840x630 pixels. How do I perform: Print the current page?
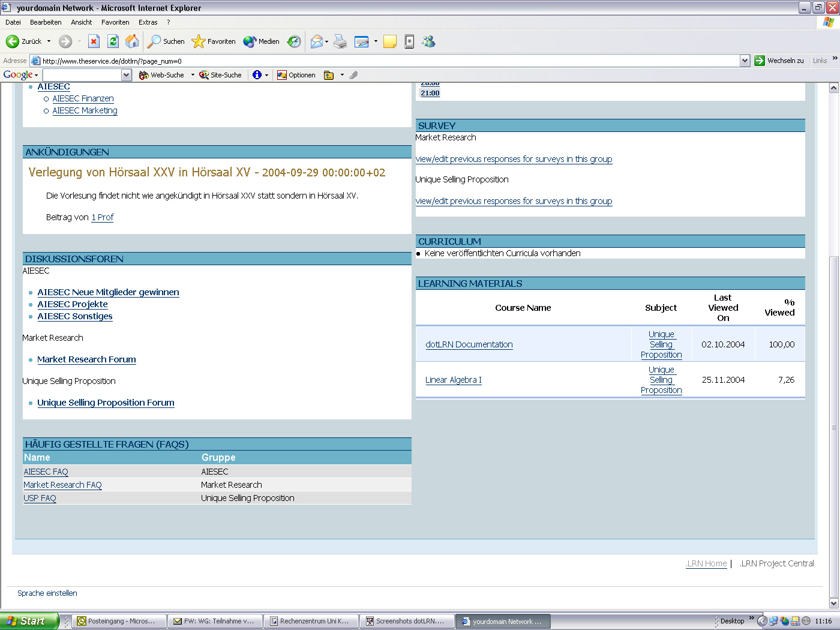click(340, 41)
